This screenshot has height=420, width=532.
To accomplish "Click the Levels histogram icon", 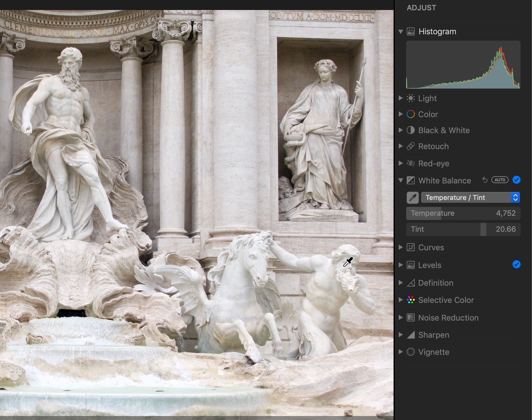I will (411, 265).
